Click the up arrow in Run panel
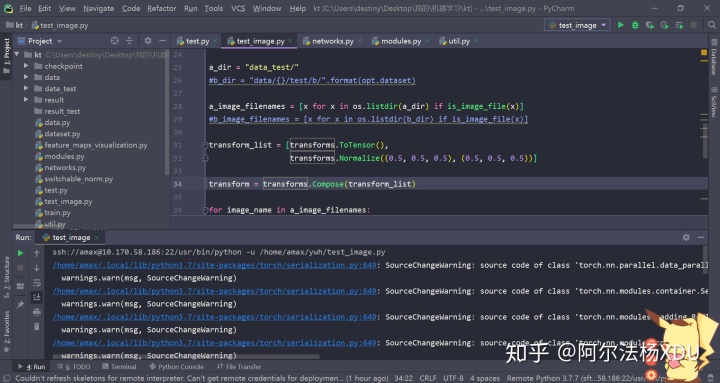The height and width of the screenshot is (383, 720). point(37,253)
